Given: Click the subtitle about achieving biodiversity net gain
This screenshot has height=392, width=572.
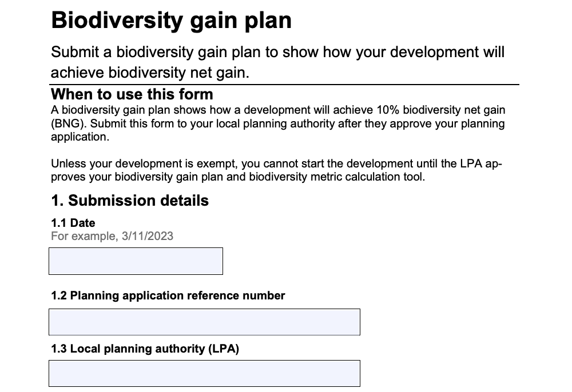Looking at the screenshot, I should pyautogui.click(x=278, y=62).
